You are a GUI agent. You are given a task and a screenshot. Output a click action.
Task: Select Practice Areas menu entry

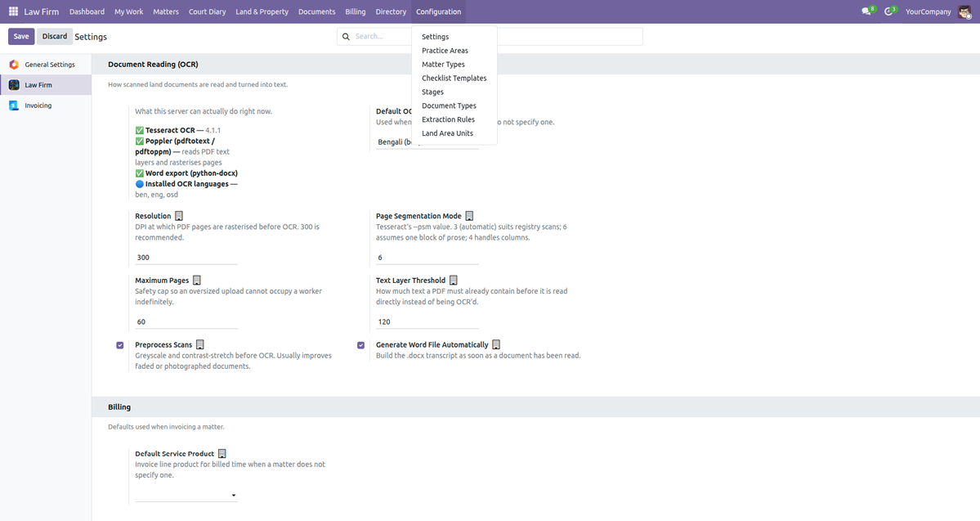454,51
